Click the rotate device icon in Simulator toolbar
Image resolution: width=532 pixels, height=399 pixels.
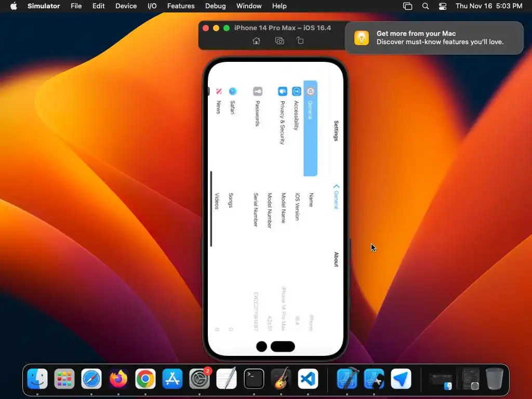pyautogui.click(x=300, y=41)
